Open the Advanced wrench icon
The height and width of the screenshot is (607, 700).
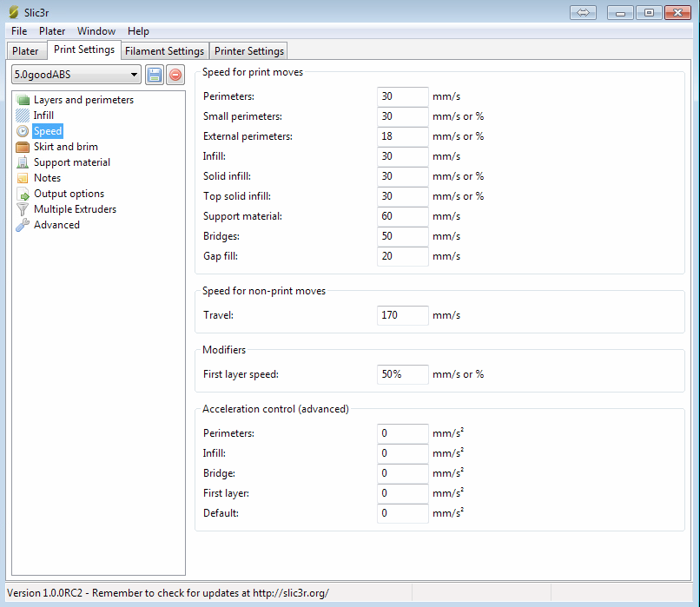pyautogui.click(x=23, y=225)
